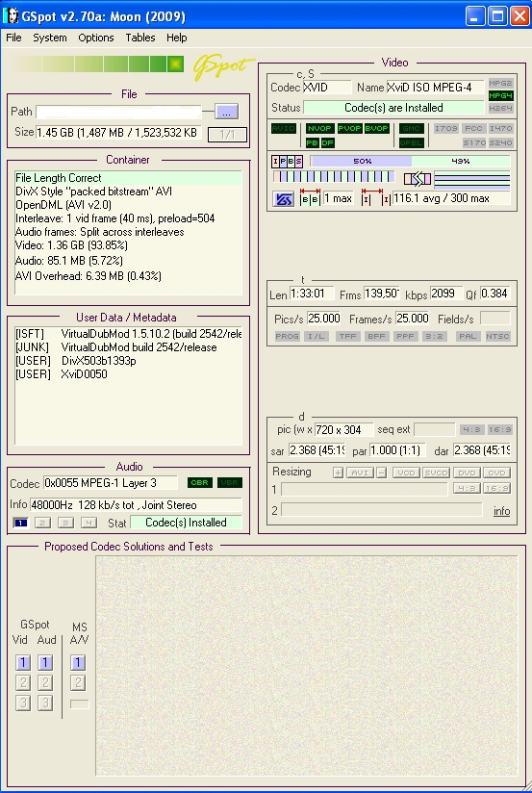Click the AVI button in Resizing
Screen dimensions: 532x793
(x=360, y=473)
